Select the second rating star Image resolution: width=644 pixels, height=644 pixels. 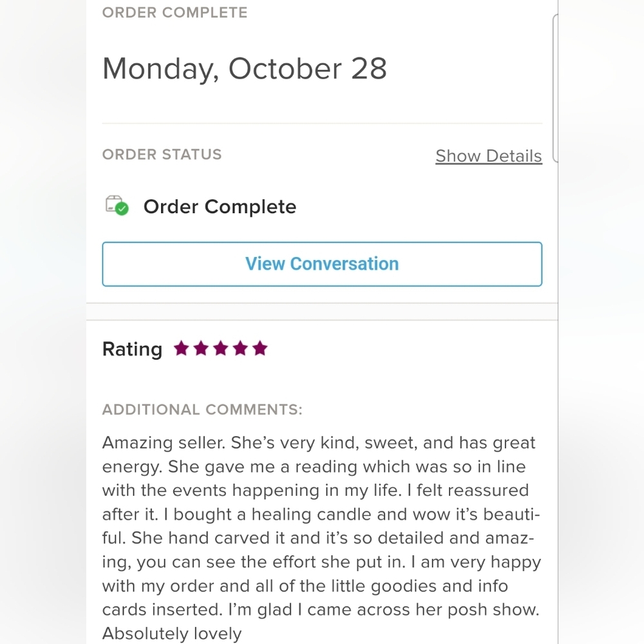[201, 349]
